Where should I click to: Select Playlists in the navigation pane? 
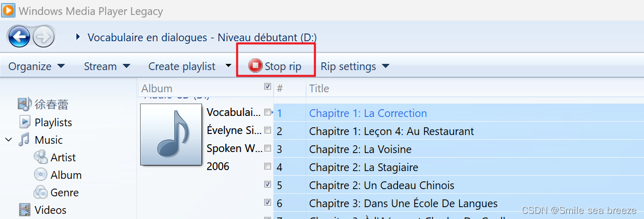[x=53, y=123]
